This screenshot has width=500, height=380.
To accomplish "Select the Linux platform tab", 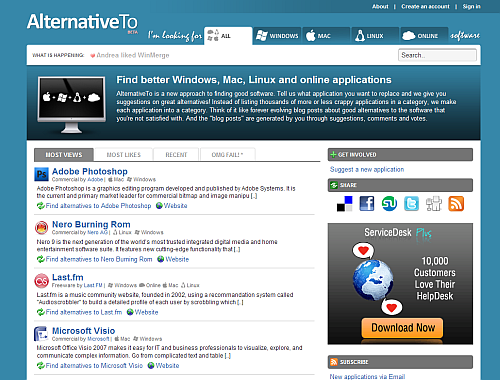I will [375, 36].
